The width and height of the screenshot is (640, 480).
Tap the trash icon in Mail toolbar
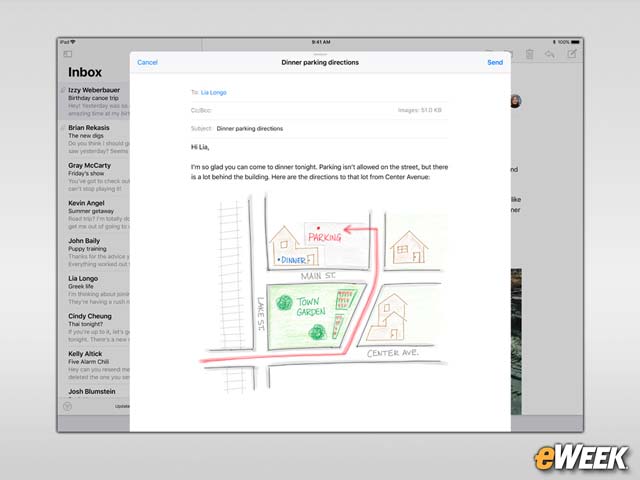tap(529, 54)
